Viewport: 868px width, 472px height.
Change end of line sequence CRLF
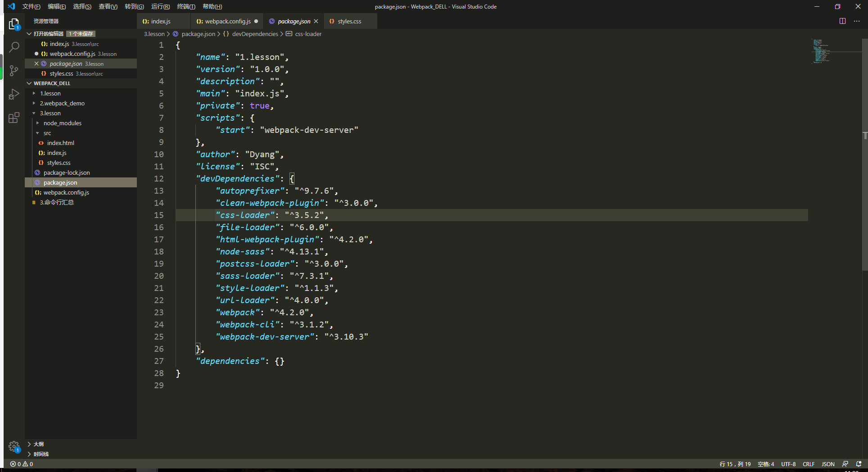click(809, 464)
